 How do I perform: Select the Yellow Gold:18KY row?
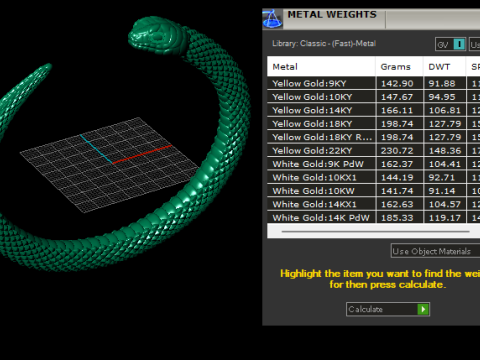coord(373,124)
